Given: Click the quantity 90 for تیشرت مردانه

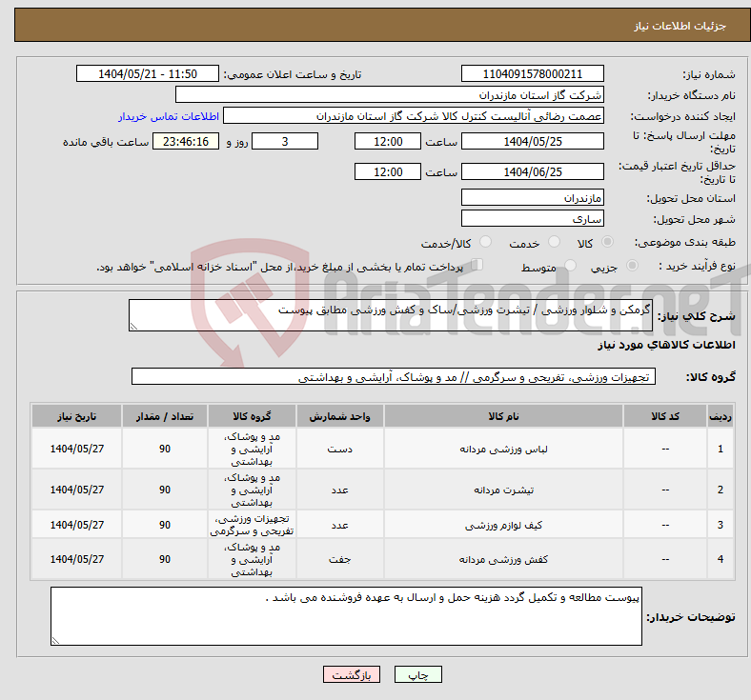Looking at the screenshot, I should (x=165, y=490).
